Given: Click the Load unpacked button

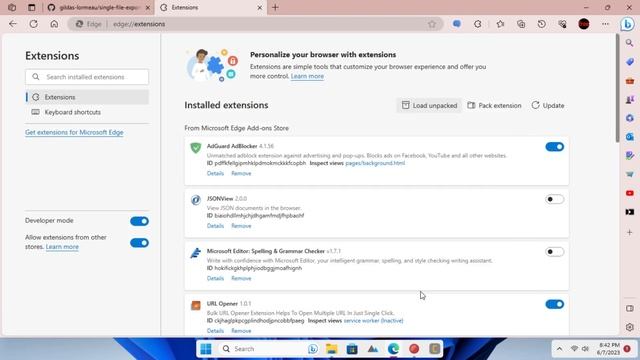Looking at the screenshot, I should click(x=429, y=105).
